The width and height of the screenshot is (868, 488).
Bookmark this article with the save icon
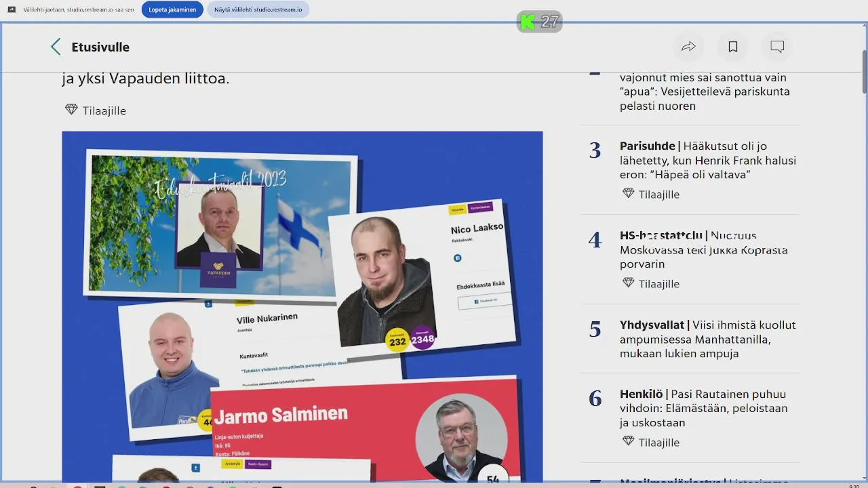(733, 47)
